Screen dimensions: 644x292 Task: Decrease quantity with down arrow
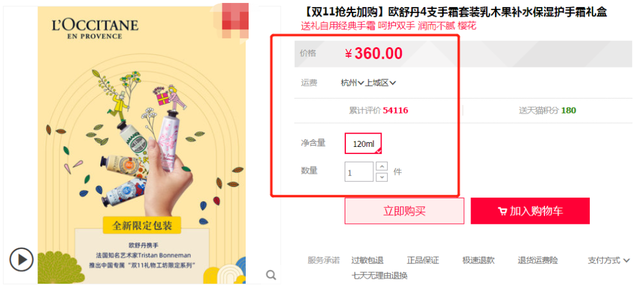tap(382, 177)
